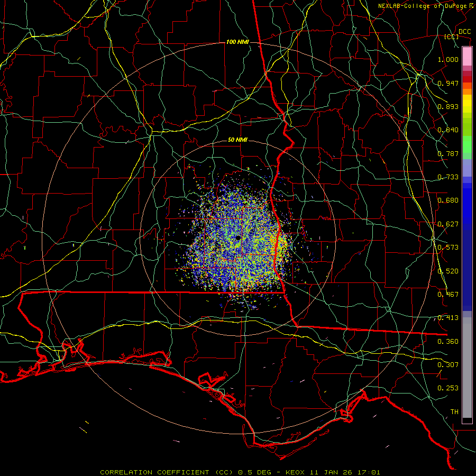
Task: Click the 0.893 scale value
Action: (448, 106)
